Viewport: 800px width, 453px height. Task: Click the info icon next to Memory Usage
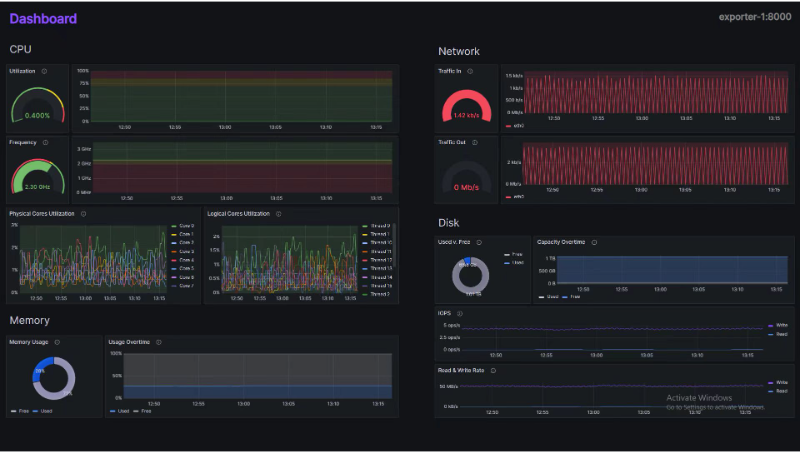click(x=57, y=342)
